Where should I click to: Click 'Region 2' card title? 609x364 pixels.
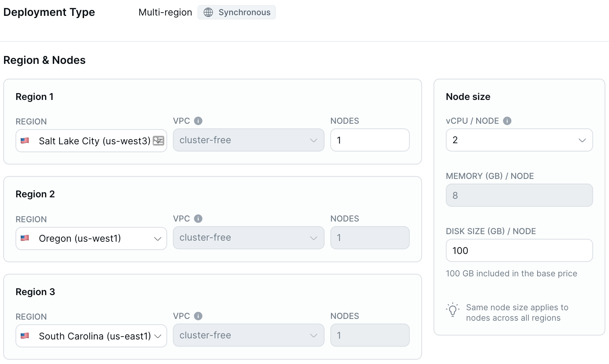pyautogui.click(x=35, y=194)
